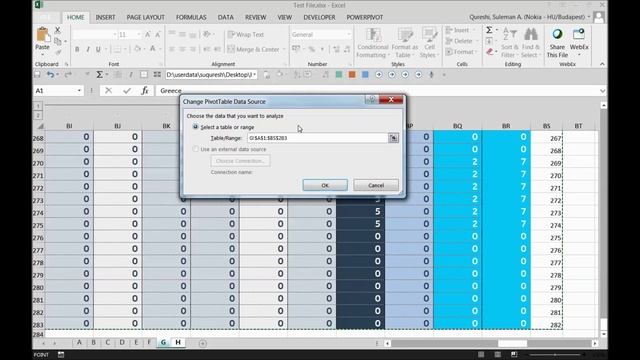640x360 pixels.
Task: Click the orange color square in quick access toolbar
Action: 352,75
